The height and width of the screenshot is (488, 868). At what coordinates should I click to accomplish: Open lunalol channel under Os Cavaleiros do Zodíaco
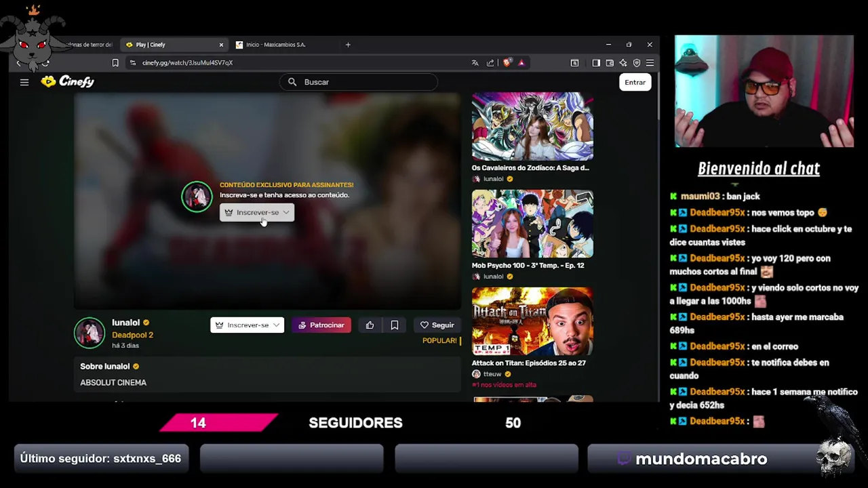(x=493, y=179)
